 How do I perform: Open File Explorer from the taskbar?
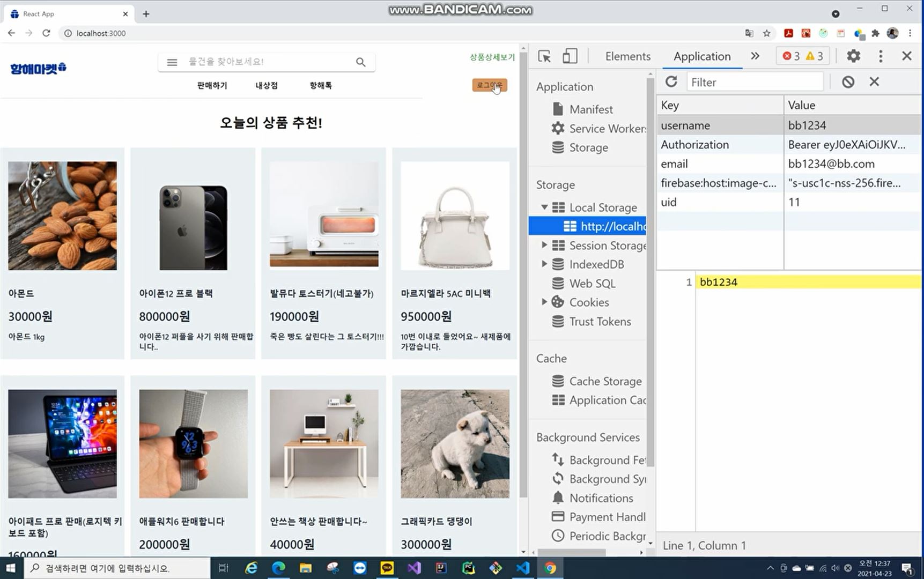pyautogui.click(x=306, y=568)
